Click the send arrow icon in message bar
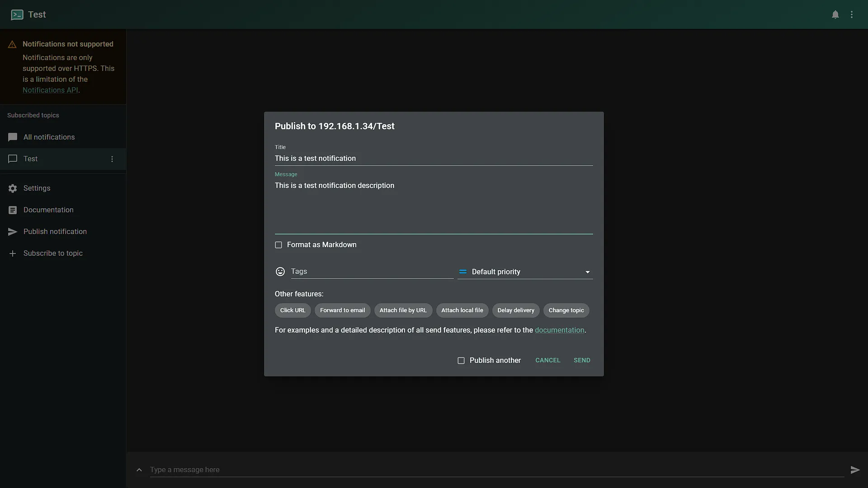Image resolution: width=868 pixels, height=488 pixels. click(855, 470)
